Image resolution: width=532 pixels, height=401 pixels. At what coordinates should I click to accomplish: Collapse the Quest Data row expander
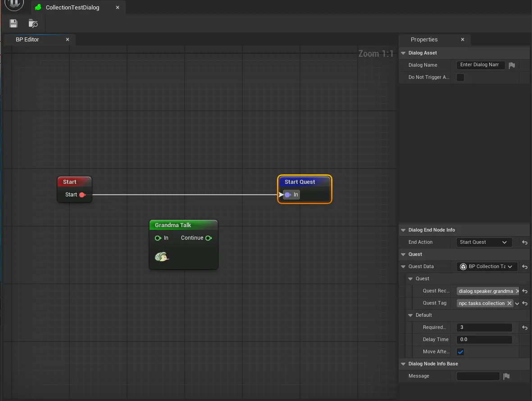[404, 267]
